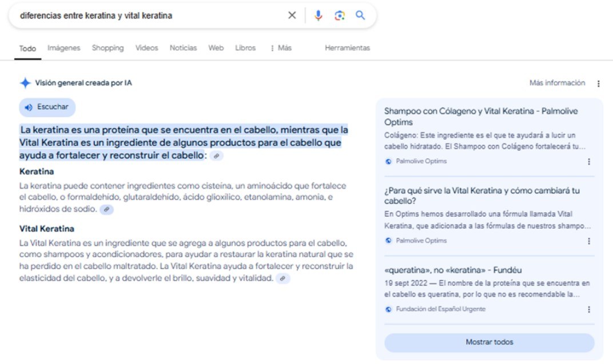The width and height of the screenshot is (613, 364).
Task: Click source link icon after the Keratina paragraph
Action: tap(106, 210)
